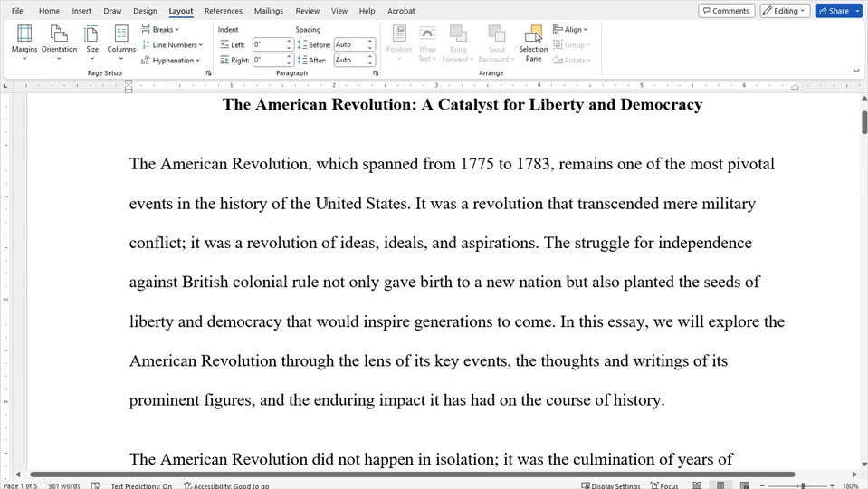Switch to the References tab
The width and height of the screenshot is (868, 489).
click(223, 11)
